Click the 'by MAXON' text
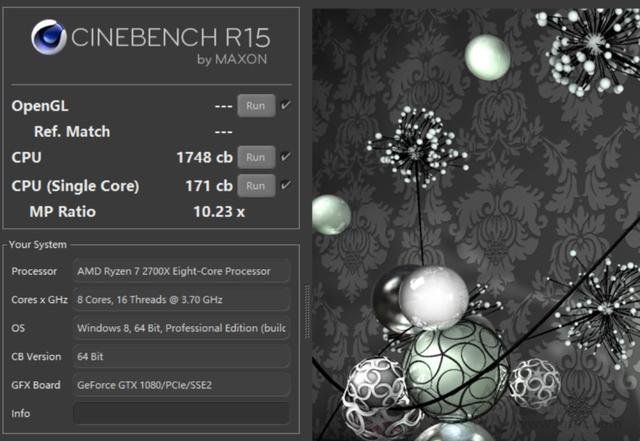The height and width of the screenshot is (441, 640). 232,60
